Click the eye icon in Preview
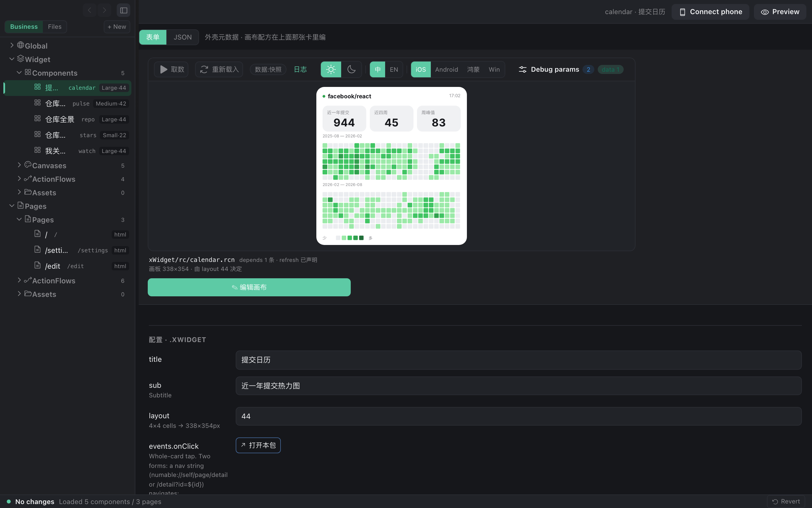 765,12
